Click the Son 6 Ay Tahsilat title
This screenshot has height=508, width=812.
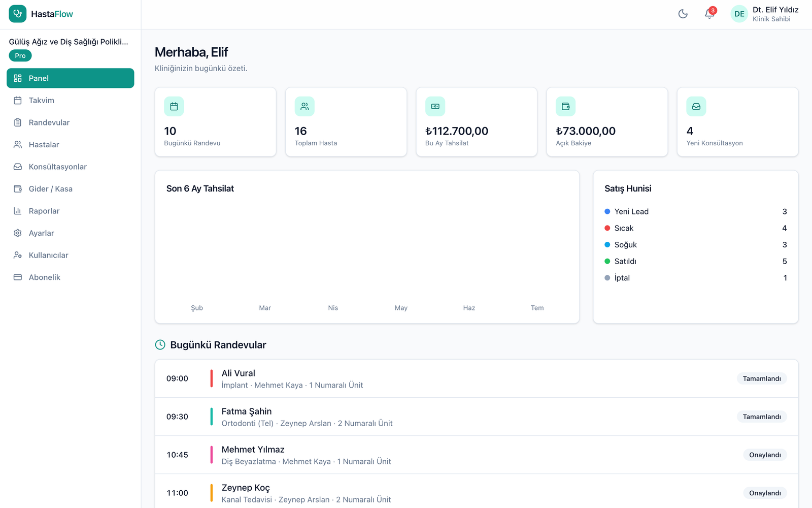click(x=200, y=188)
